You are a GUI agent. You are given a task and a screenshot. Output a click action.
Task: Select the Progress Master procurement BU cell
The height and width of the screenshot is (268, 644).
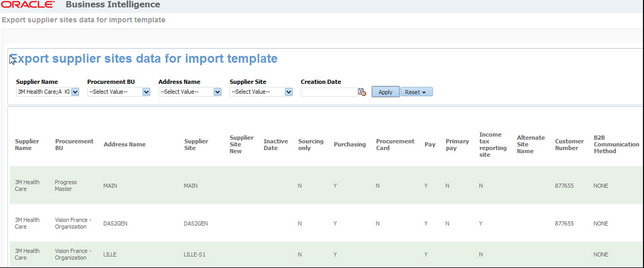[x=66, y=186]
